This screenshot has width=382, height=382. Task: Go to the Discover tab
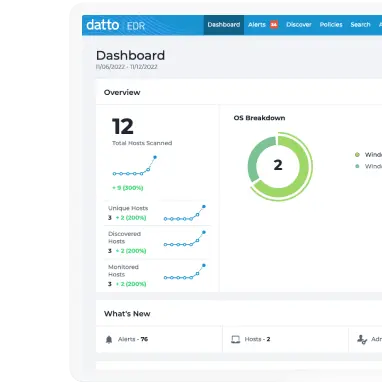pos(299,25)
